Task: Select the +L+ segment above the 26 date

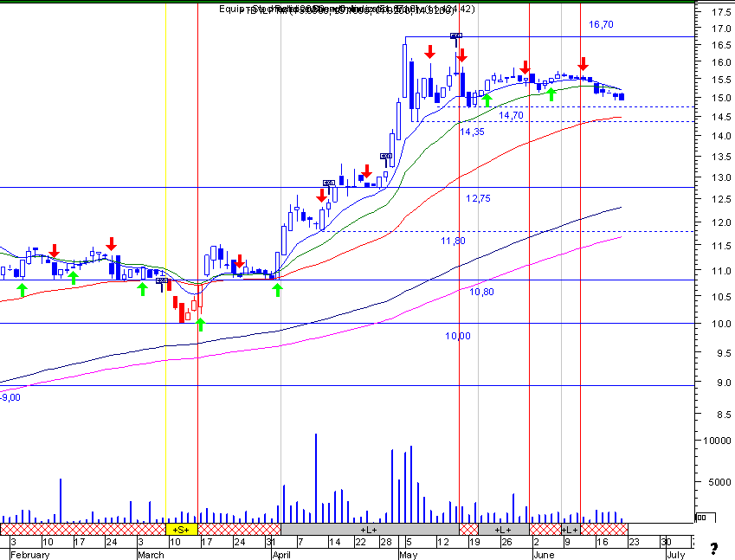Action: 504,530
